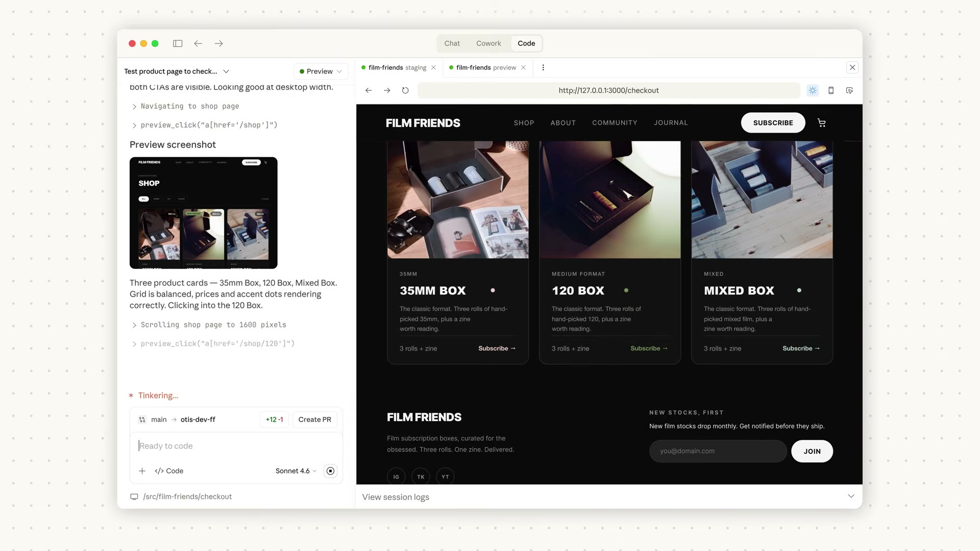Click the preview URL address bar
The width and height of the screenshot is (980, 551).
[x=609, y=90]
